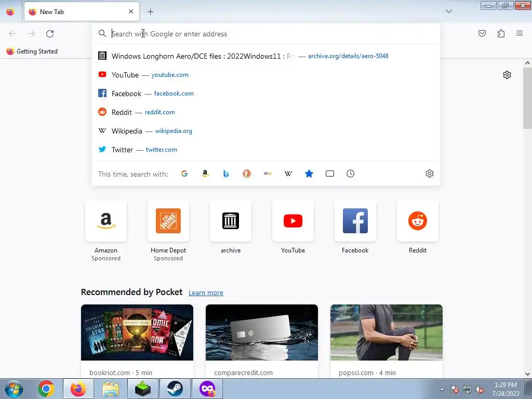Open Steam from the taskbar
The height and width of the screenshot is (399, 532).
point(175,389)
